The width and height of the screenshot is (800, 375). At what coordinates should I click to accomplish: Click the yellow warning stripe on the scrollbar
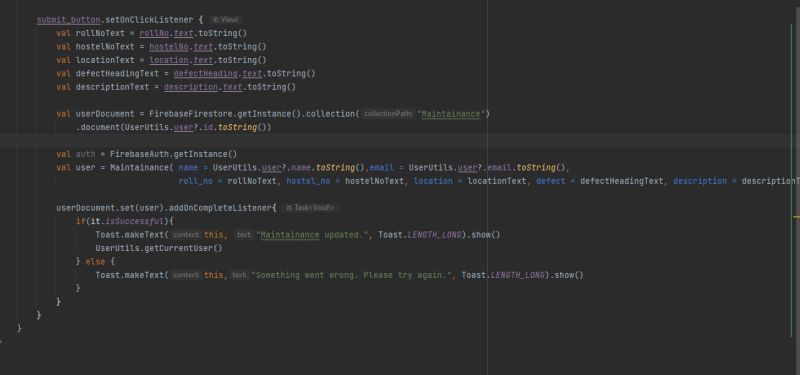796,217
